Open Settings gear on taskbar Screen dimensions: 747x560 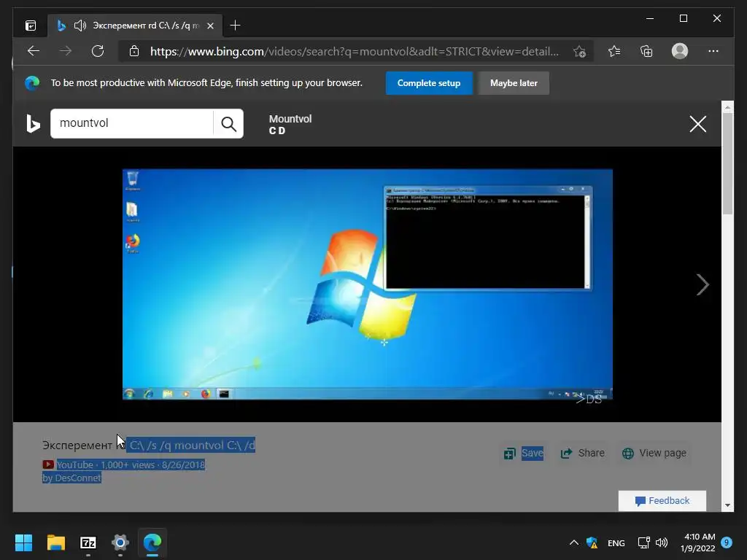tap(120, 542)
